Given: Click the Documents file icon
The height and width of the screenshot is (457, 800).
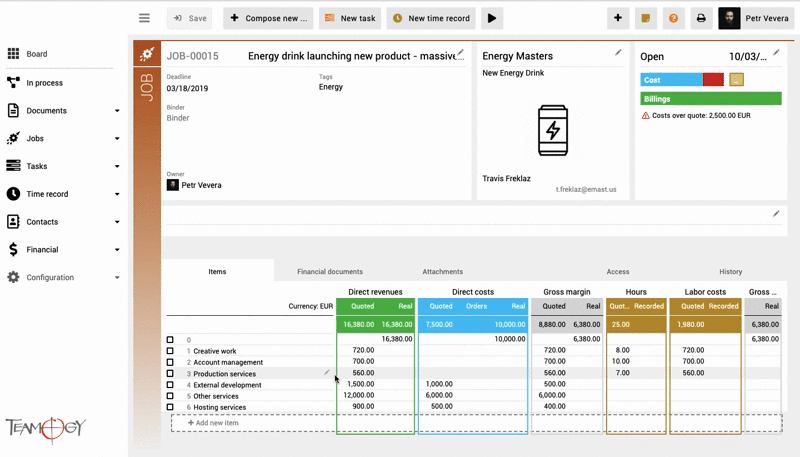Looking at the screenshot, I should click(13, 110).
